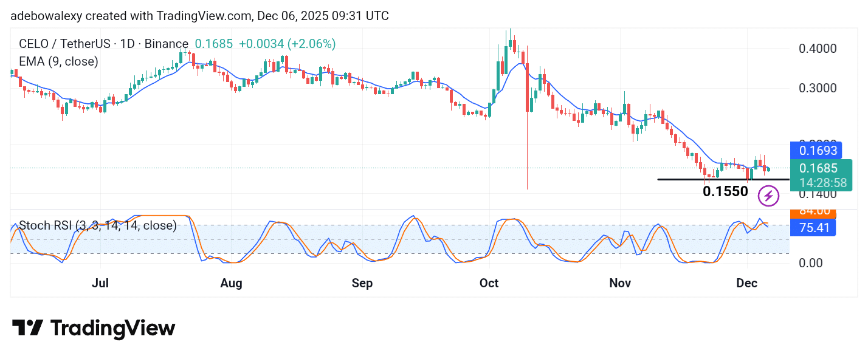
Task: Click the black 0.1550 support level marker
Action: 726,191
